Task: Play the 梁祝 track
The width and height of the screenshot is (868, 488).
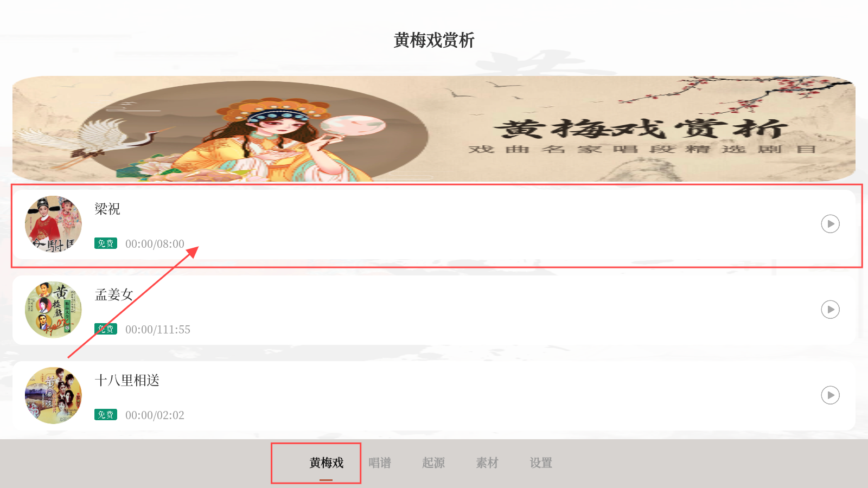Action: [830, 224]
